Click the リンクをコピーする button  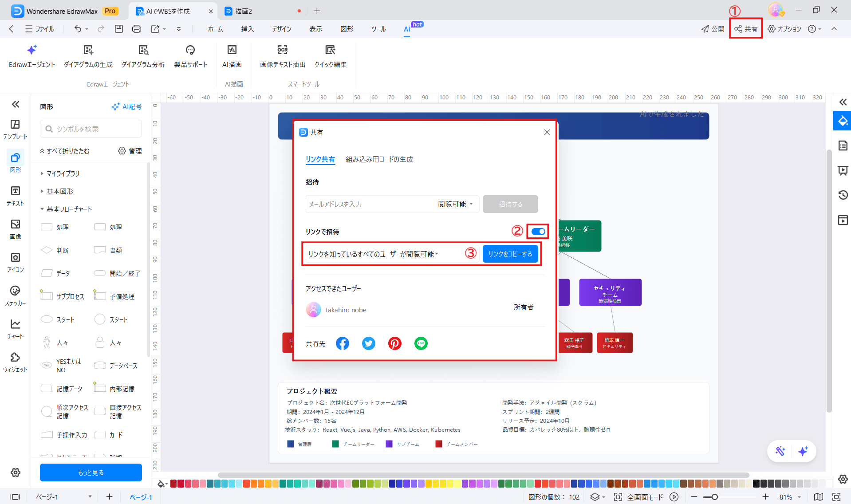pos(510,254)
